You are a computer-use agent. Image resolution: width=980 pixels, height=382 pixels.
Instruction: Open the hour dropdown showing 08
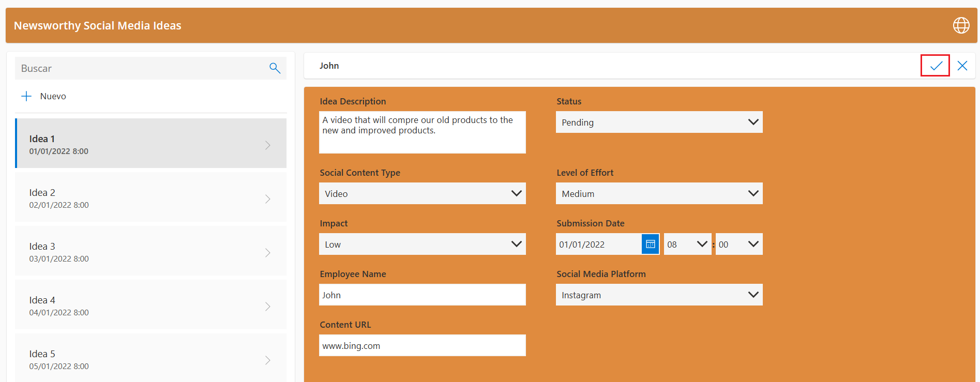688,244
